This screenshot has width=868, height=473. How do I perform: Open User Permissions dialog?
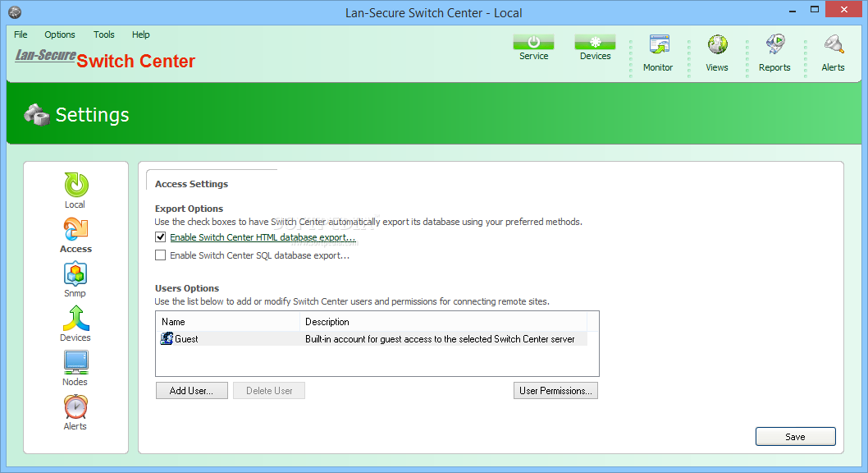point(555,391)
